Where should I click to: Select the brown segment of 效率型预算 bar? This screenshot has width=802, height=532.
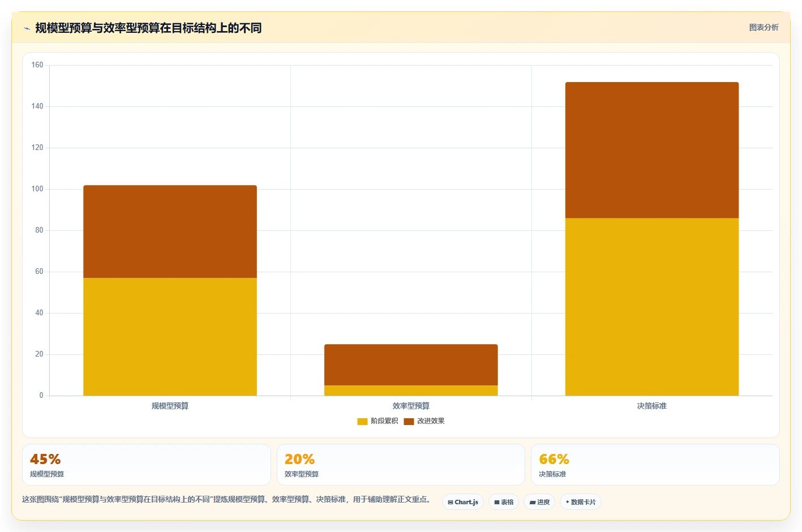pyautogui.click(x=411, y=364)
